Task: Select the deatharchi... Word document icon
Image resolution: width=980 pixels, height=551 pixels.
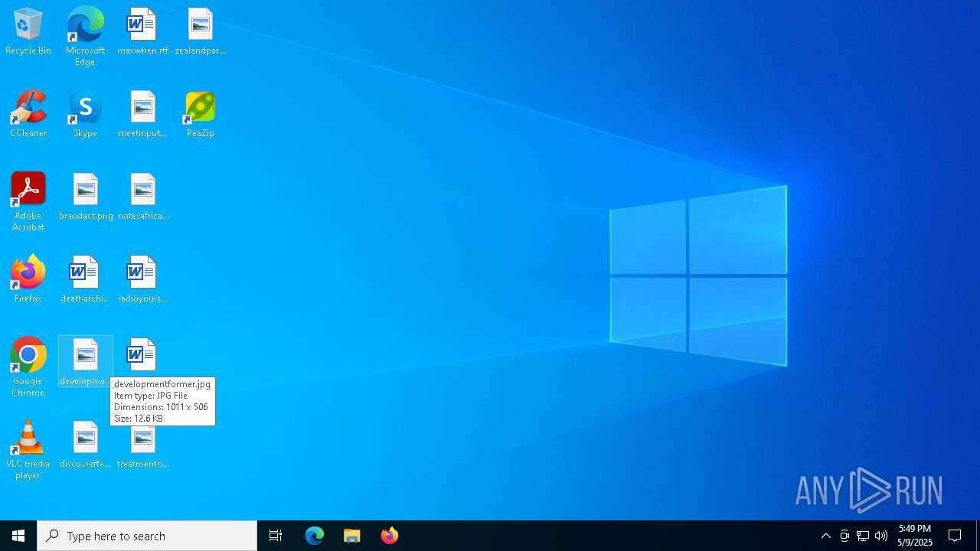Action: (85, 280)
